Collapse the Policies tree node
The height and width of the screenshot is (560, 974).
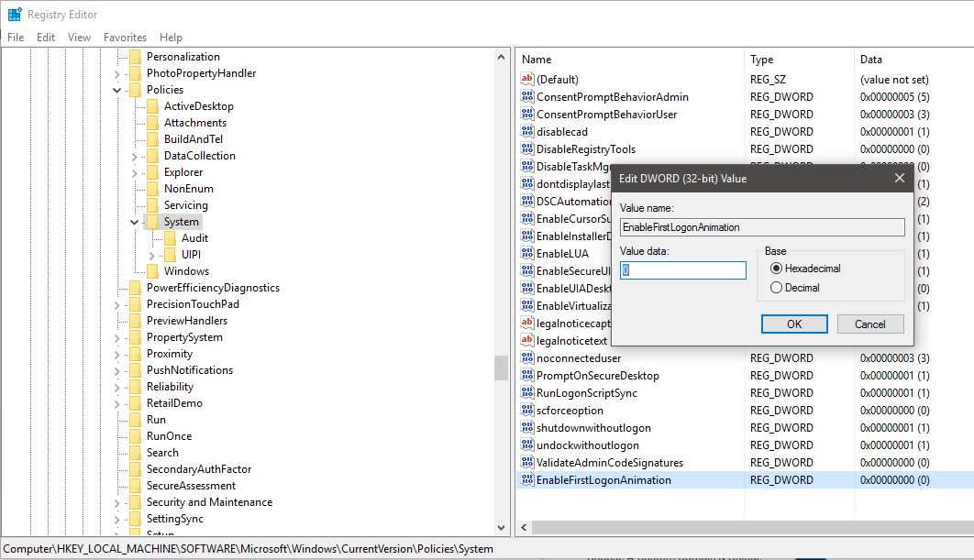pyautogui.click(x=116, y=90)
